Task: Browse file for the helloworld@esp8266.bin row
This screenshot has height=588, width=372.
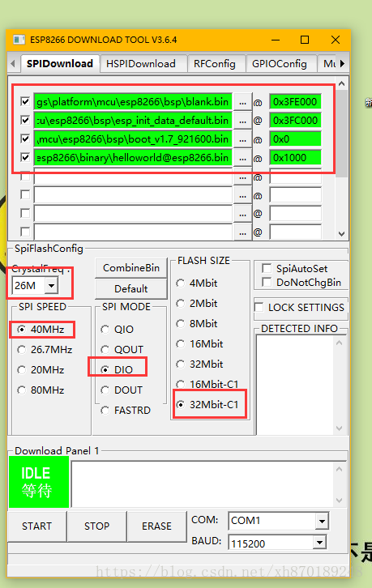Action: pyautogui.click(x=242, y=158)
